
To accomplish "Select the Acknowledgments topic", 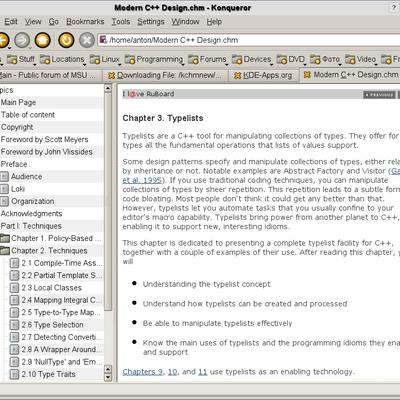I will coord(31,214).
